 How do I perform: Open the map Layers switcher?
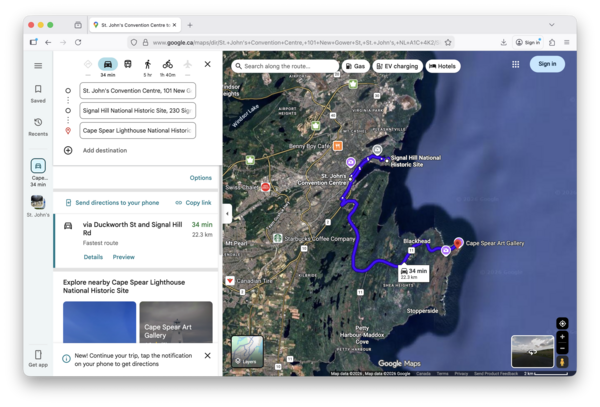(248, 352)
